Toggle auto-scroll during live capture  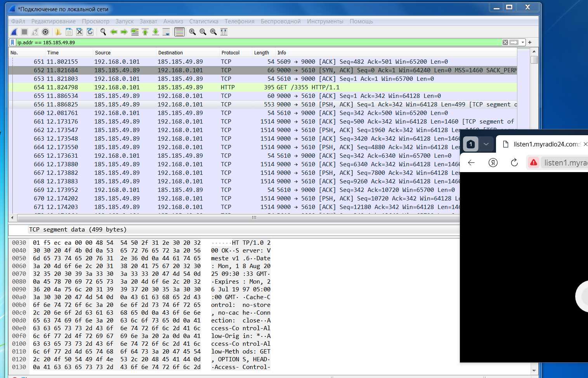click(166, 32)
